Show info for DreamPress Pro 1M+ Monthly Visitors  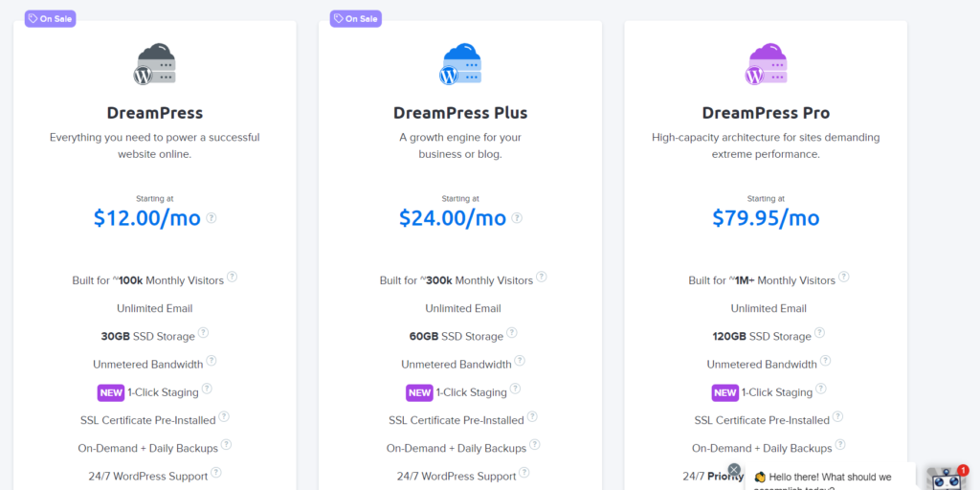(844, 277)
